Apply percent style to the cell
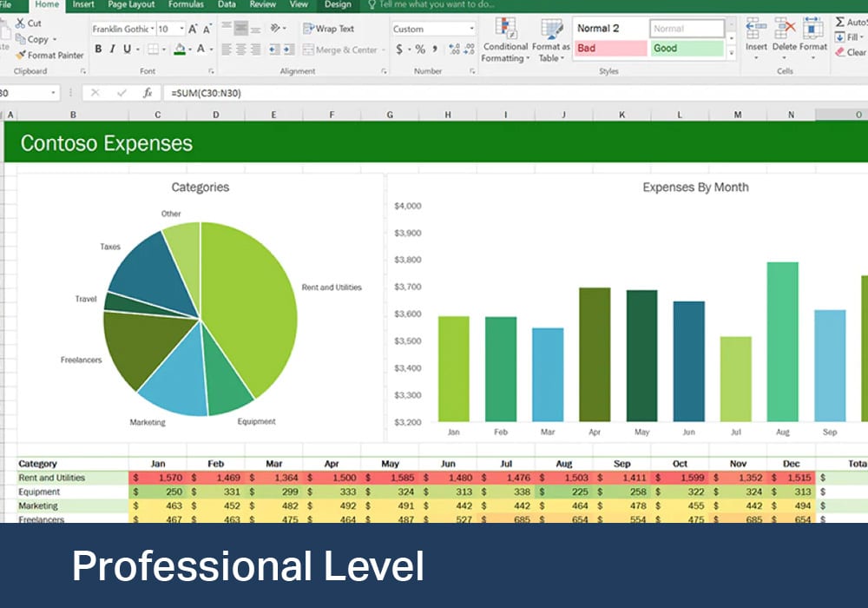The image size is (868, 608). click(x=420, y=50)
